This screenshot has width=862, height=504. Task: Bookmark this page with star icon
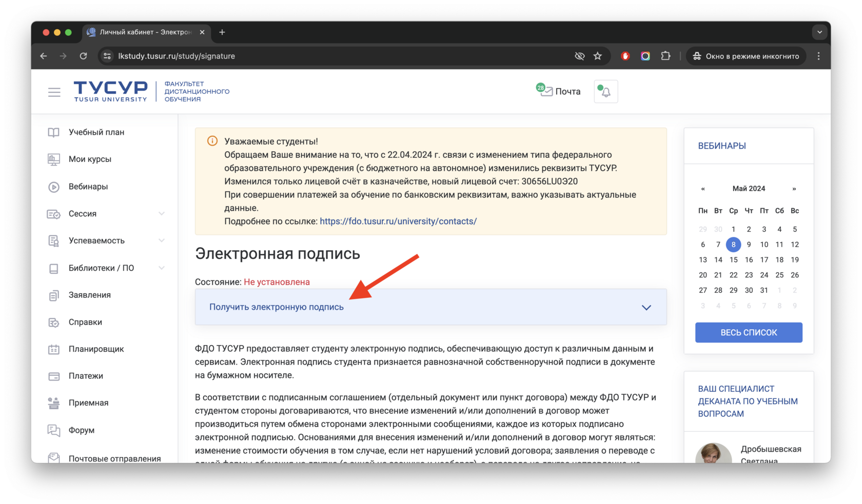(598, 56)
